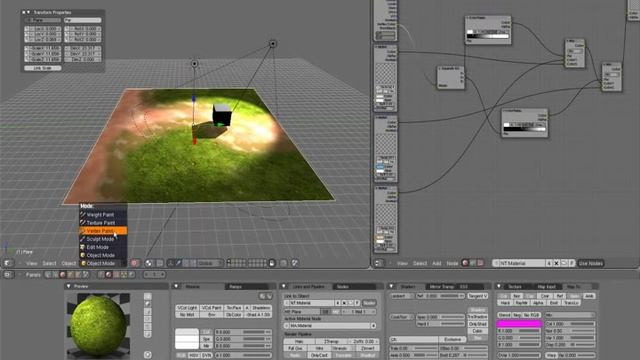640x360 pixels.
Task: Toggle Env option in Material panel
Action: coord(211,315)
